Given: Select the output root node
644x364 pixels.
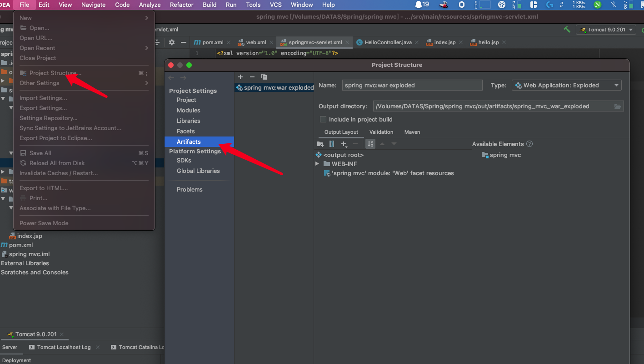Looking at the screenshot, I should click(x=339, y=155).
